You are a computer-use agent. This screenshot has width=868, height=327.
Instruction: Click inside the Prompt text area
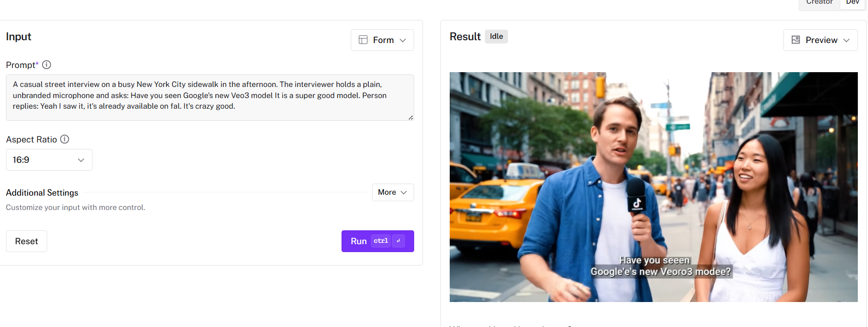(210, 98)
